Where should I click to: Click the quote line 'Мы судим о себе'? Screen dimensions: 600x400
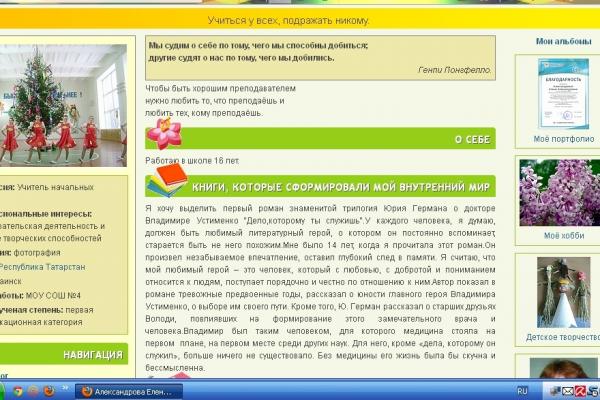pyautogui.click(x=258, y=46)
